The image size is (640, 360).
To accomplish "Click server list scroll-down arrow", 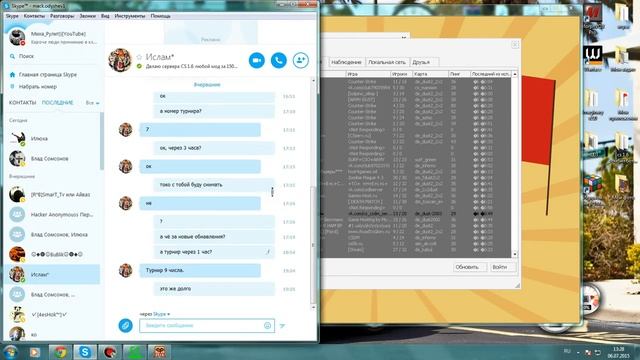I will [515, 254].
